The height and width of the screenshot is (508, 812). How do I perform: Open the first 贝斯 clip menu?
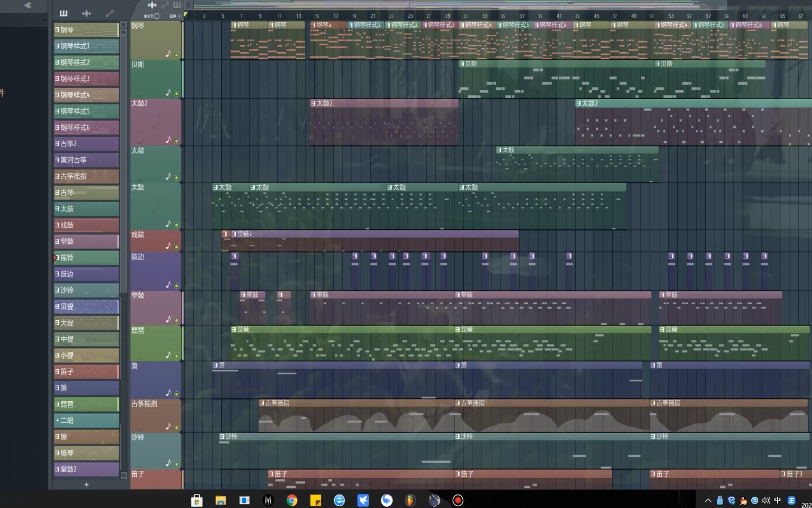point(462,64)
